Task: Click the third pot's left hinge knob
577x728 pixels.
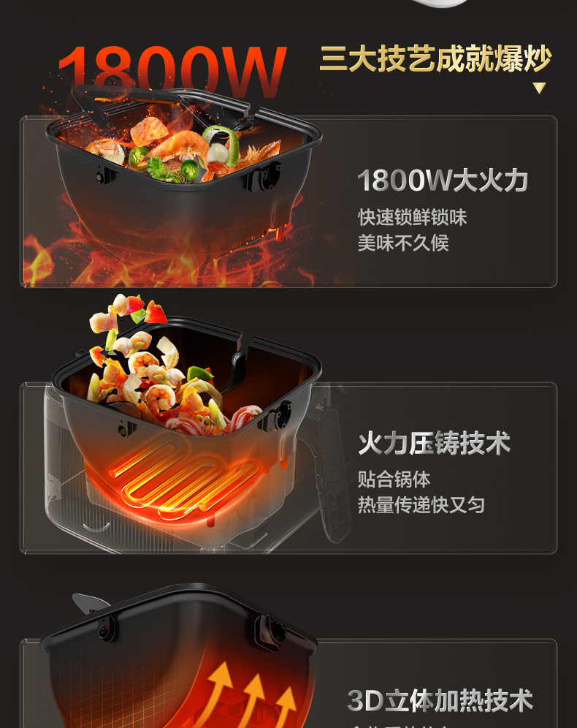Action: point(106,629)
